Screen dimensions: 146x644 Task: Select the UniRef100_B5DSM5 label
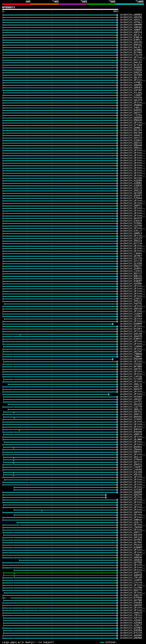[x=131, y=359]
